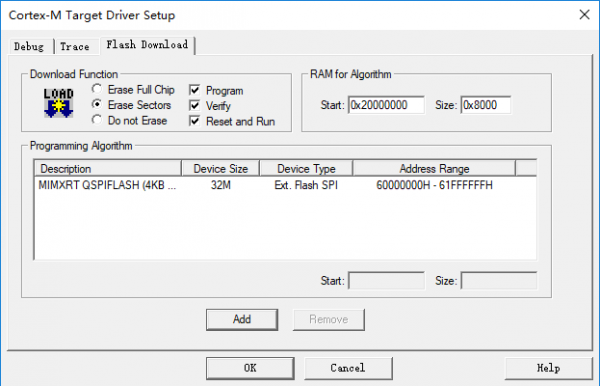
Task: Switch to the Debug tab
Action: click(29, 47)
